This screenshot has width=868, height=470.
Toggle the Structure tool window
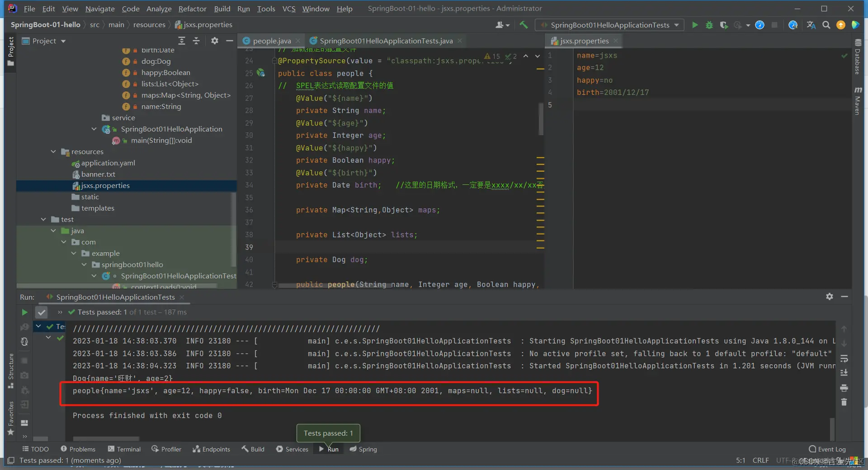(x=11, y=371)
